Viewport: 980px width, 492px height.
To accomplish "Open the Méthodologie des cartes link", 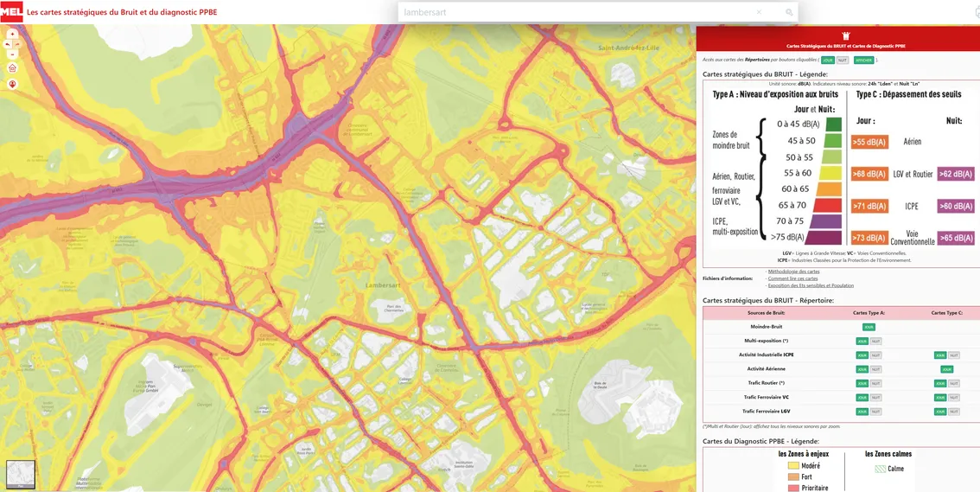I will (x=793, y=272).
